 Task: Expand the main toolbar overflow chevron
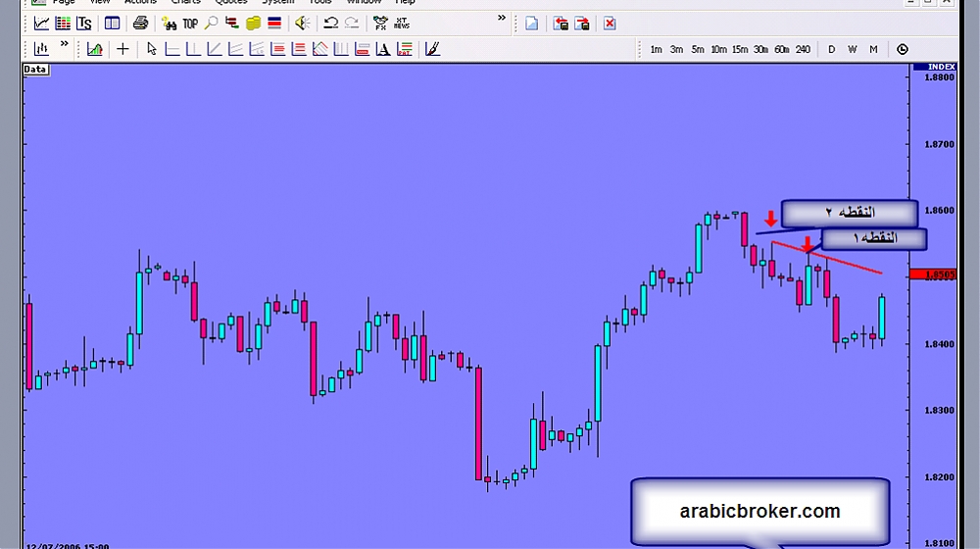click(x=501, y=18)
